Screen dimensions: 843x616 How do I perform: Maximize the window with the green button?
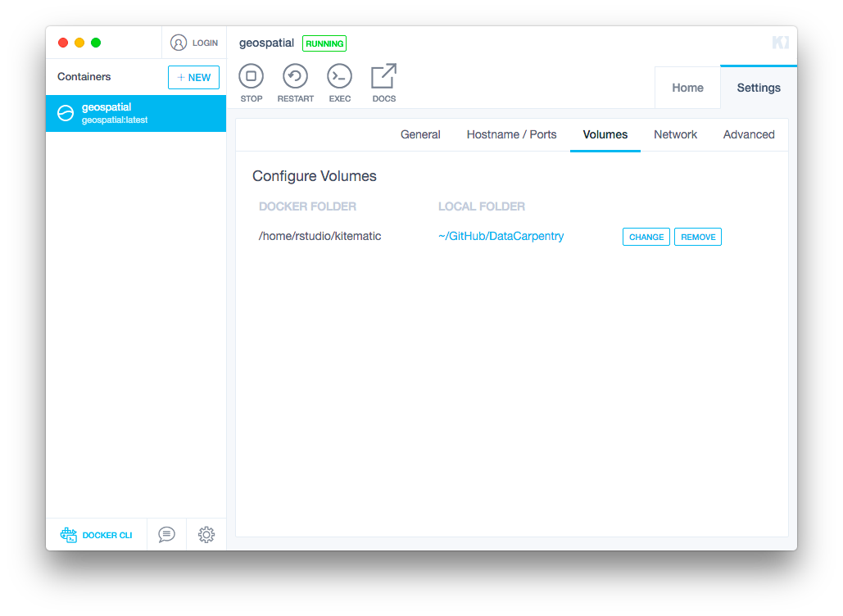click(96, 43)
